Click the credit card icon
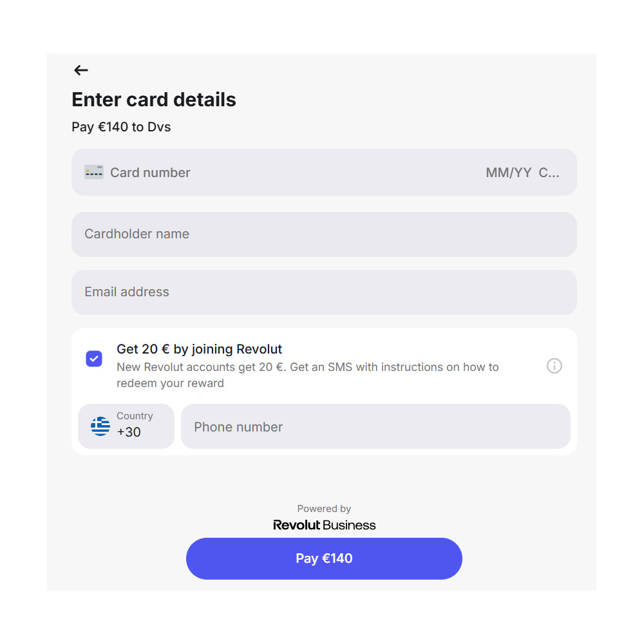This screenshot has height=644, width=644. 93,172
